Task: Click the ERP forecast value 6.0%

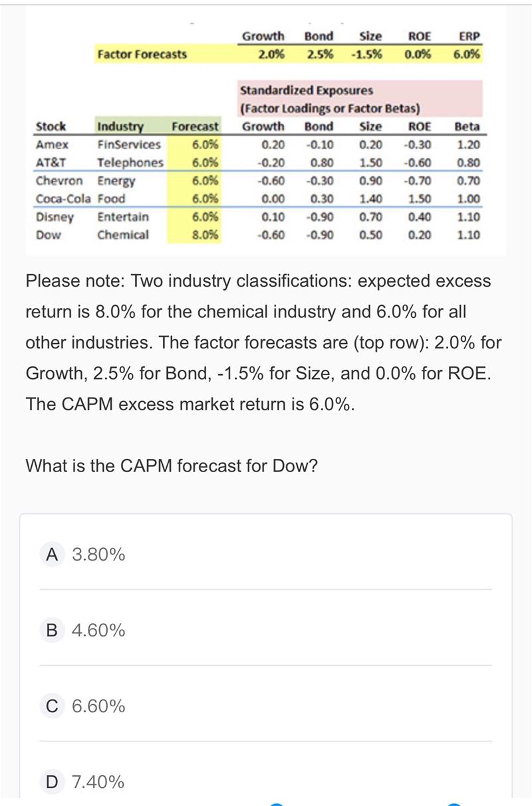Action: (467, 54)
